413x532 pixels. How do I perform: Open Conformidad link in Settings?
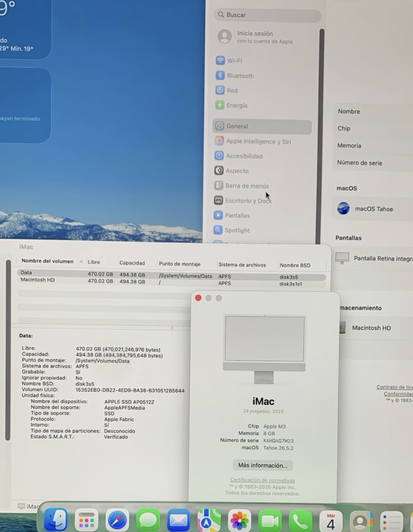point(398,394)
